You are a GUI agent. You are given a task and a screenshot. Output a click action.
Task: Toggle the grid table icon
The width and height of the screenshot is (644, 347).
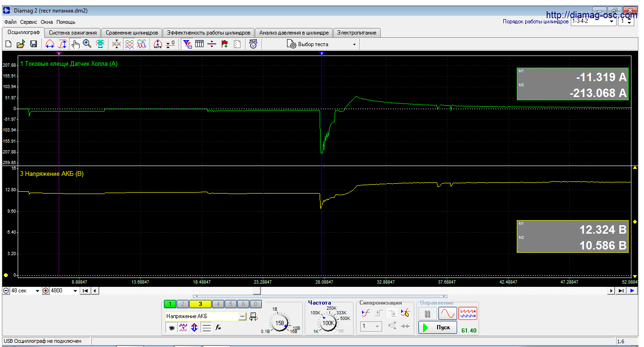(199, 44)
